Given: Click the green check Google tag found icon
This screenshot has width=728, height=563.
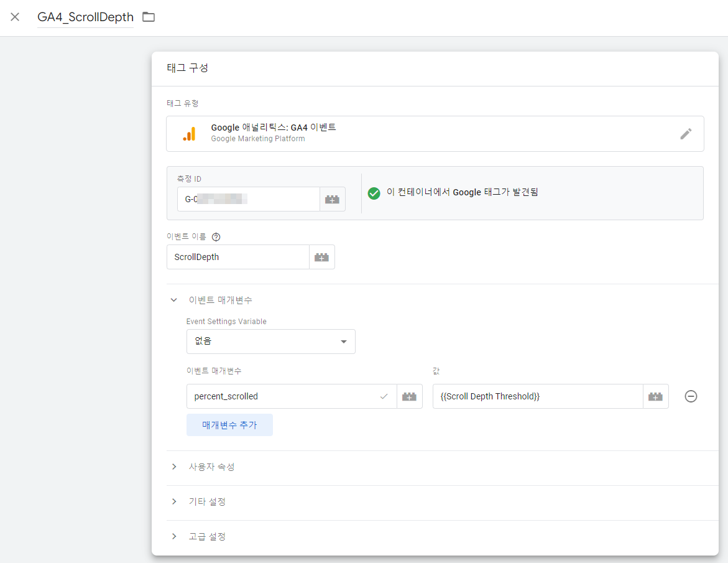Looking at the screenshot, I should click(374, 193).
